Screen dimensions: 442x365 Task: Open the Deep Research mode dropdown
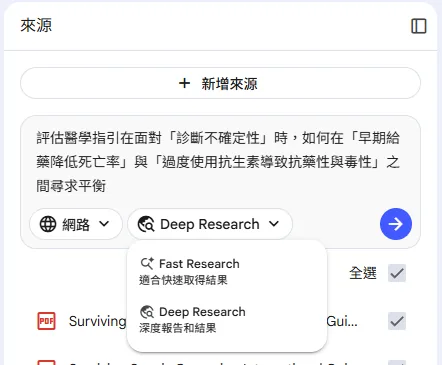click(x=210, y=224)
